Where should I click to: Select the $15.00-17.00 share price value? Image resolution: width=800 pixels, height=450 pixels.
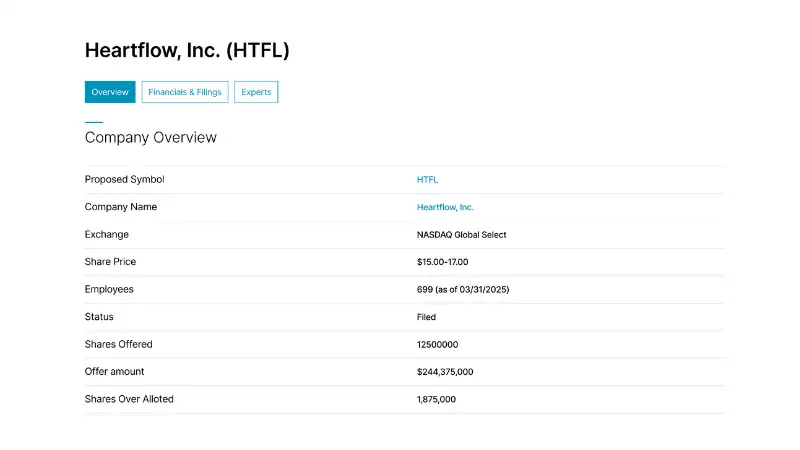pyautogui.click(x=442, y=262)
